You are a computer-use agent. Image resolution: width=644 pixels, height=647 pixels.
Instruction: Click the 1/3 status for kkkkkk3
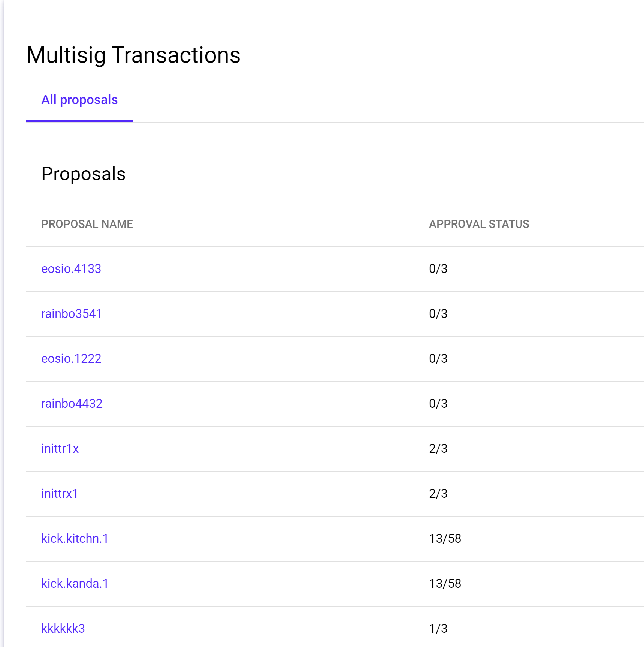click(438, 629)
